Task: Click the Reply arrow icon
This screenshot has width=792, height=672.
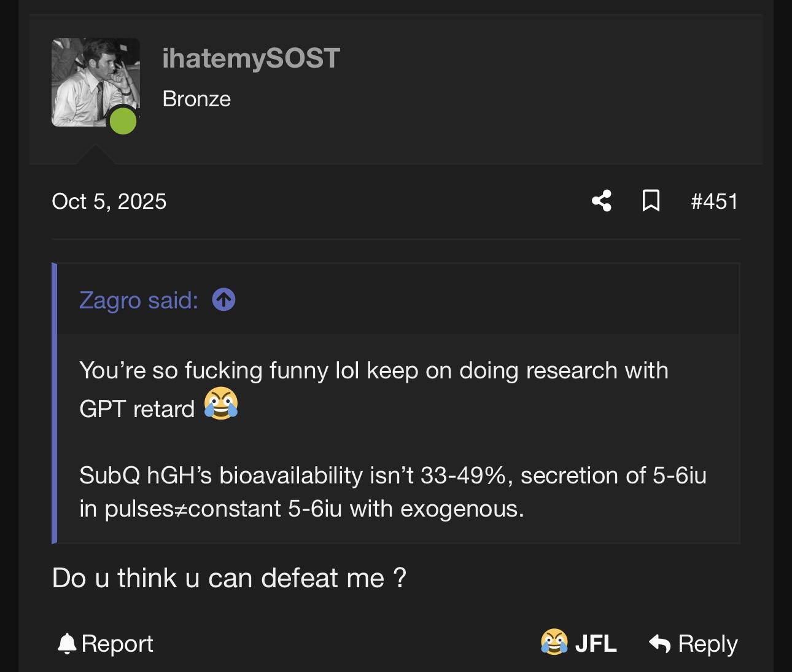Action: click(x=660, y=643)
